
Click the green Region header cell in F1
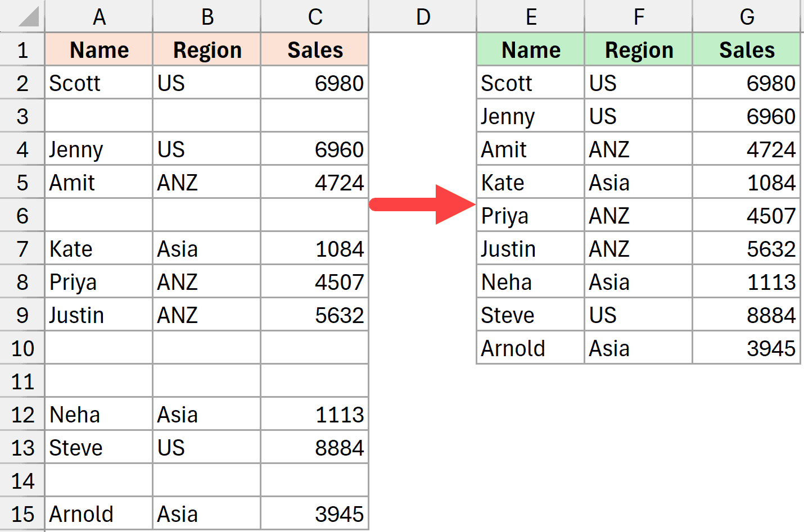click(x=639, y=49)
